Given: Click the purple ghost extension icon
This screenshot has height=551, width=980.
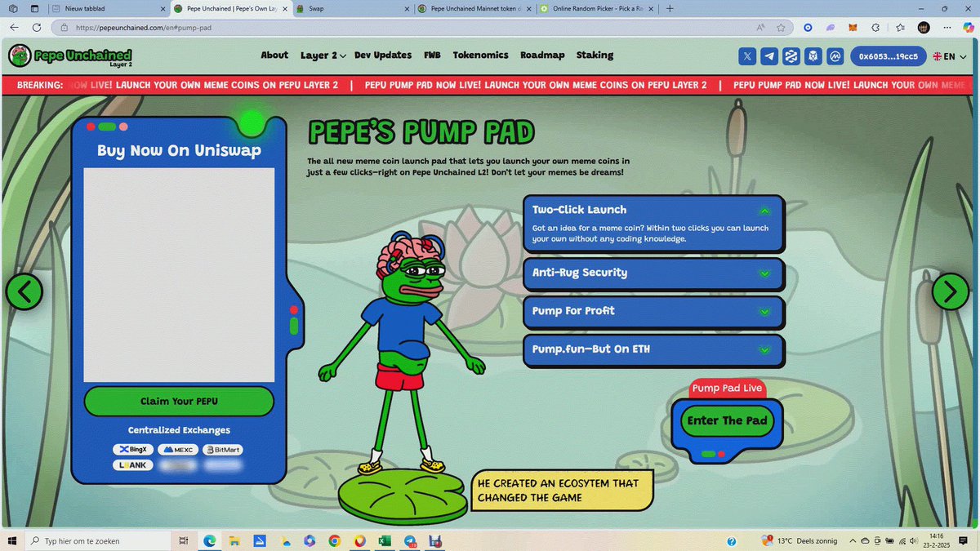Looking at the screenshot, I should point(830,27).
